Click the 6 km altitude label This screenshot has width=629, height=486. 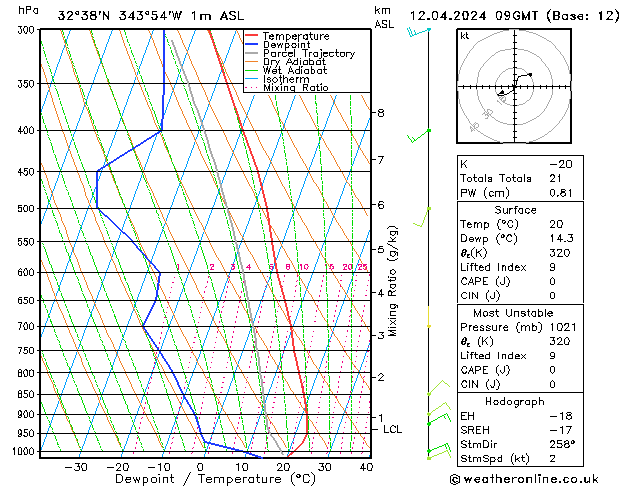click(381, 205)
